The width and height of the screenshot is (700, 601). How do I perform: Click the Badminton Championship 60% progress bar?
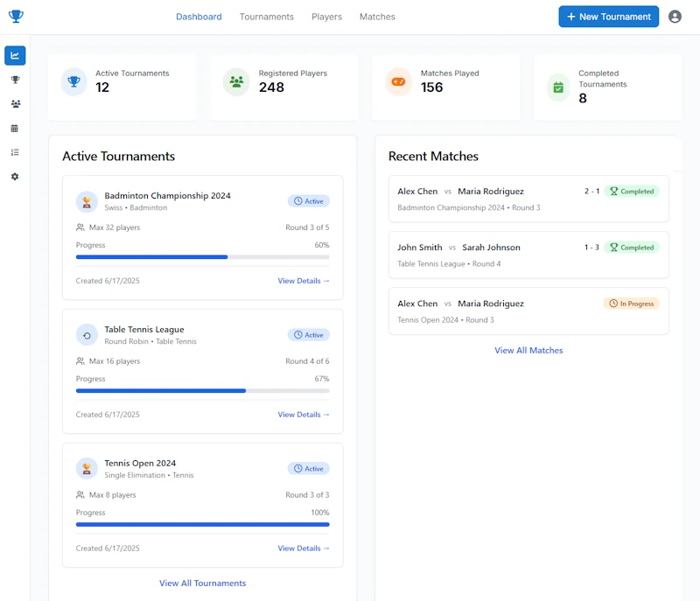pyautogui.click(x=203, y=257)
